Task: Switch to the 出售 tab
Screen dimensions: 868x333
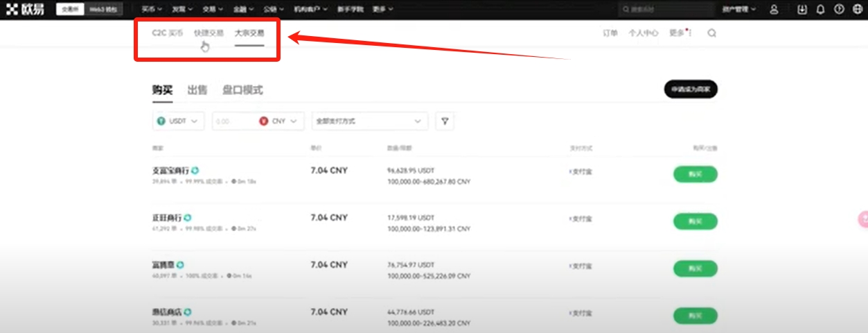Action: tap(197, 90)
